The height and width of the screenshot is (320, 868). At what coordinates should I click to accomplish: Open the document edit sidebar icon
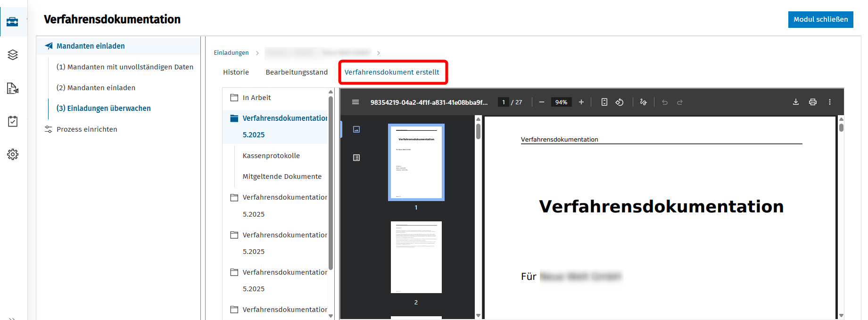tap(13, 88)
